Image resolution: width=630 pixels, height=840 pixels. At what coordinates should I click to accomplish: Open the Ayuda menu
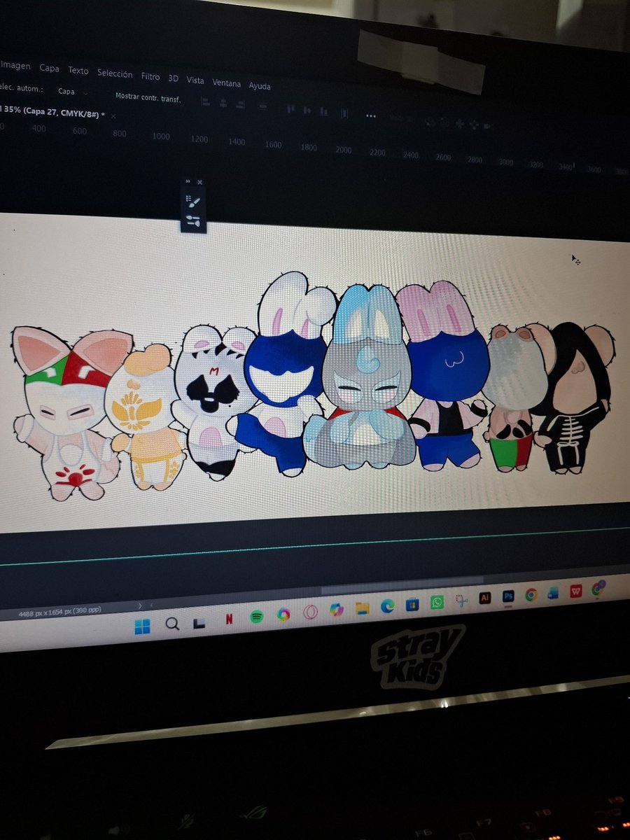coord(260,86)
